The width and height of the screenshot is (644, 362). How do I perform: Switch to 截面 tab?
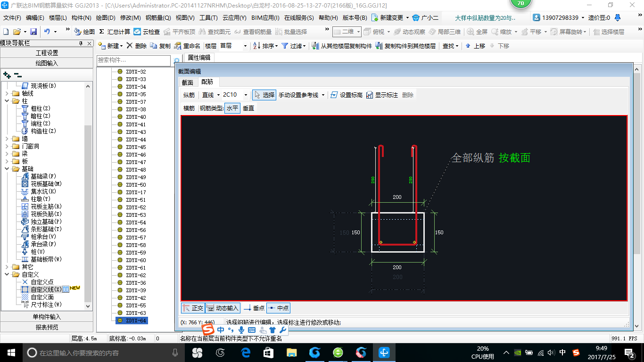pos(188,82)
